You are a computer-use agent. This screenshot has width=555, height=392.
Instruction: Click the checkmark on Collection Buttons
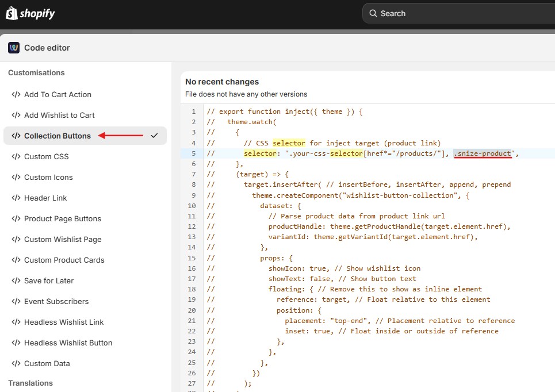[x=154, y=136]
